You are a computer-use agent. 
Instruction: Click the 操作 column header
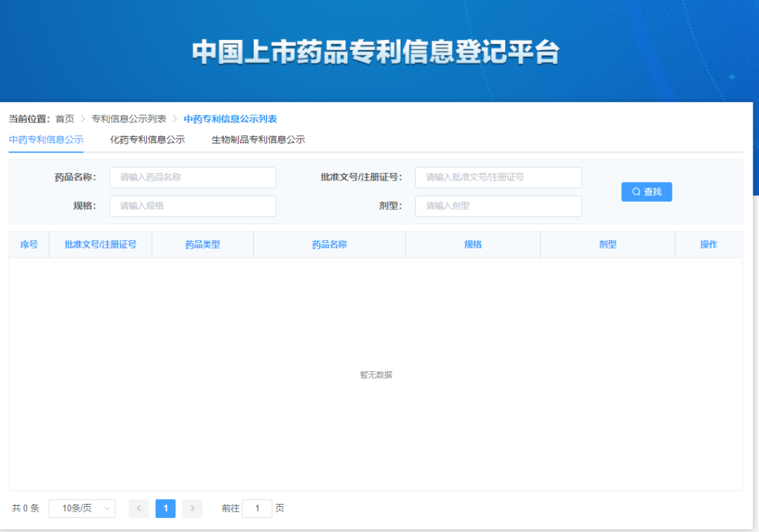708,245
